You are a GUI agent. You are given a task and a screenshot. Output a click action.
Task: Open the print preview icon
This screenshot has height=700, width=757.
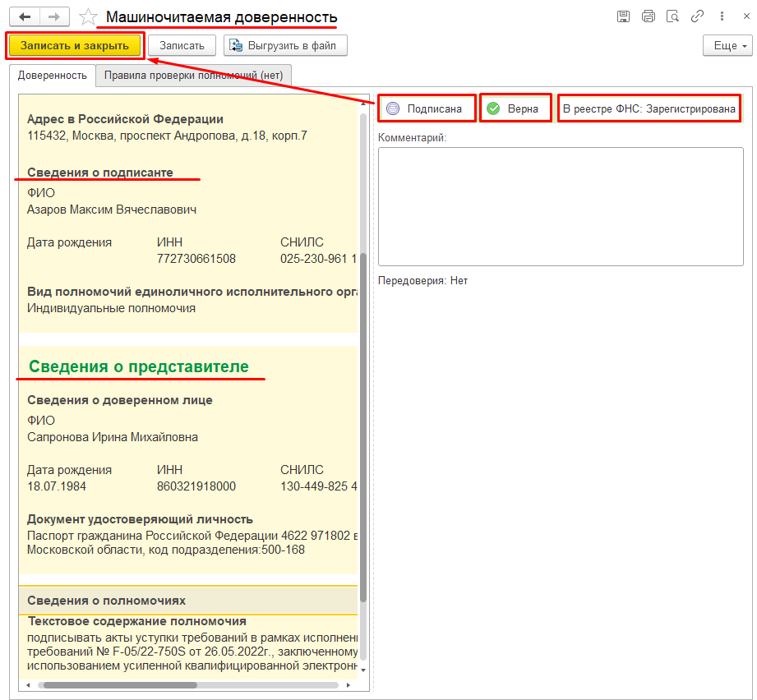[672, 16]
